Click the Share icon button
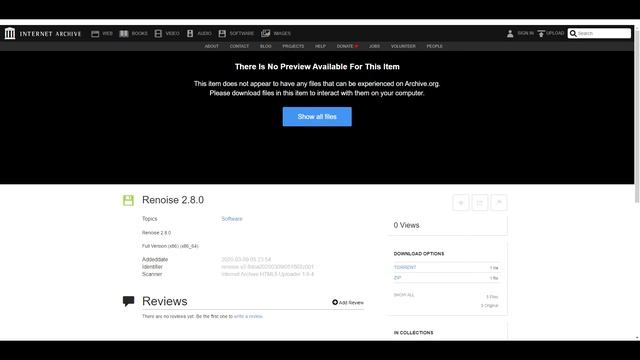The height and width of the screenshot is (360, 640). click(480, 202)
